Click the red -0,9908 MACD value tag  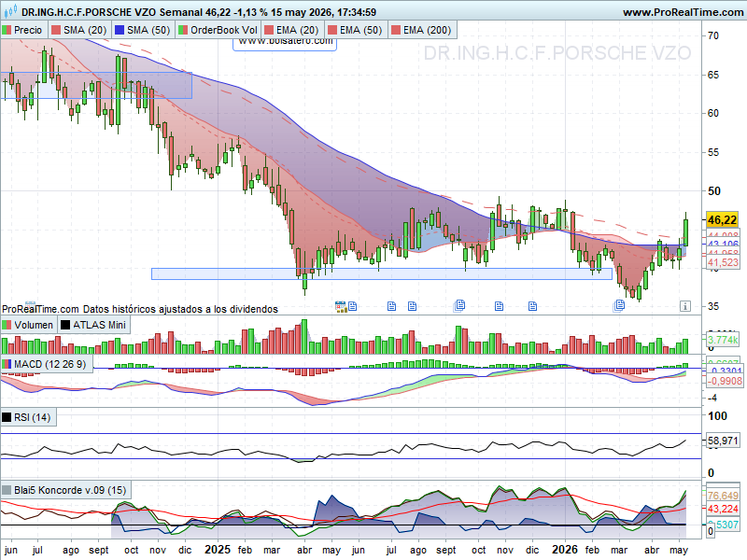725,381
